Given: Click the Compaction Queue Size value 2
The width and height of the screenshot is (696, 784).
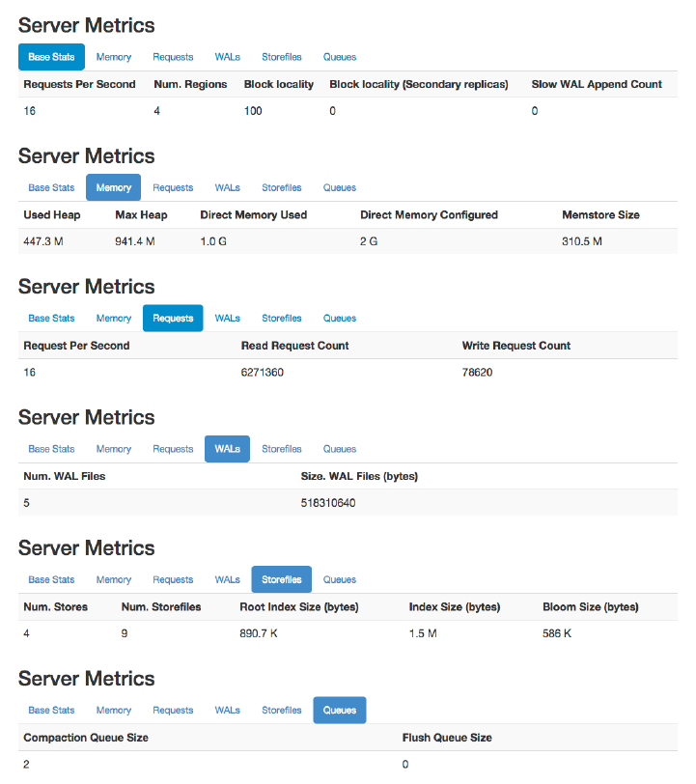Looking at the screenshot, I should [x=26, y=764].
